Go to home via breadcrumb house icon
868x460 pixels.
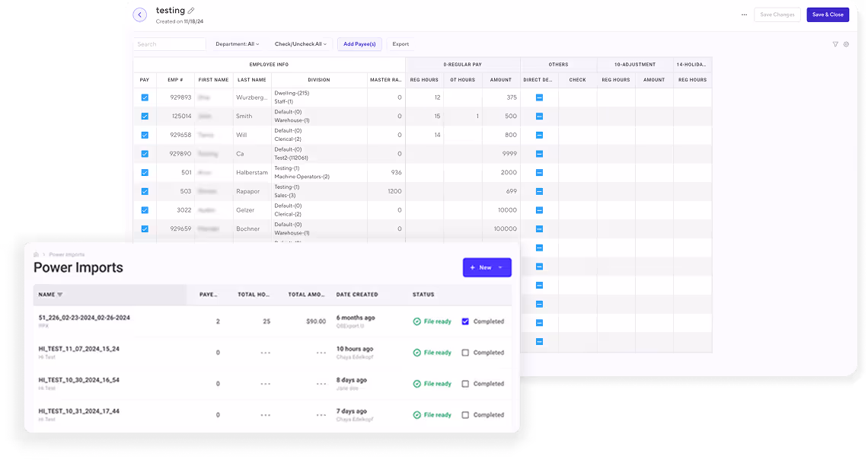pos(36,254)
